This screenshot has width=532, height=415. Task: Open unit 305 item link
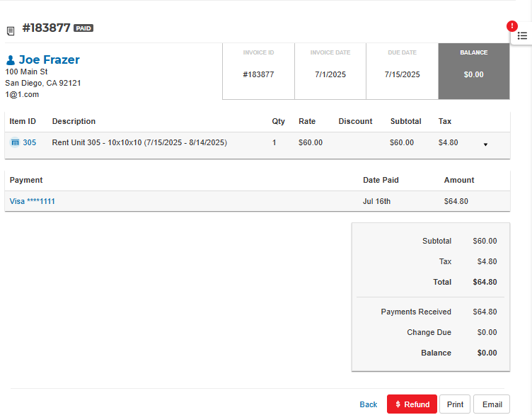(x=29, y=142)
